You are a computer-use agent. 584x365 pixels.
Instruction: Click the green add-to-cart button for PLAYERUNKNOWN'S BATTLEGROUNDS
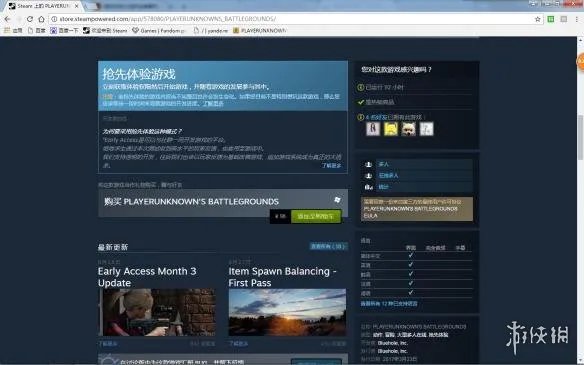(315, 216)
